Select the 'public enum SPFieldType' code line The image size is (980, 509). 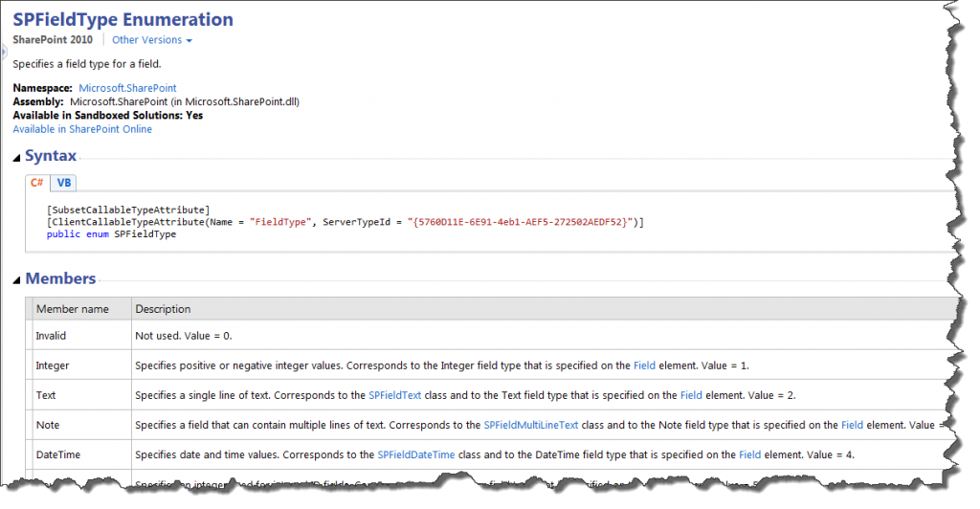click(111, 234)
